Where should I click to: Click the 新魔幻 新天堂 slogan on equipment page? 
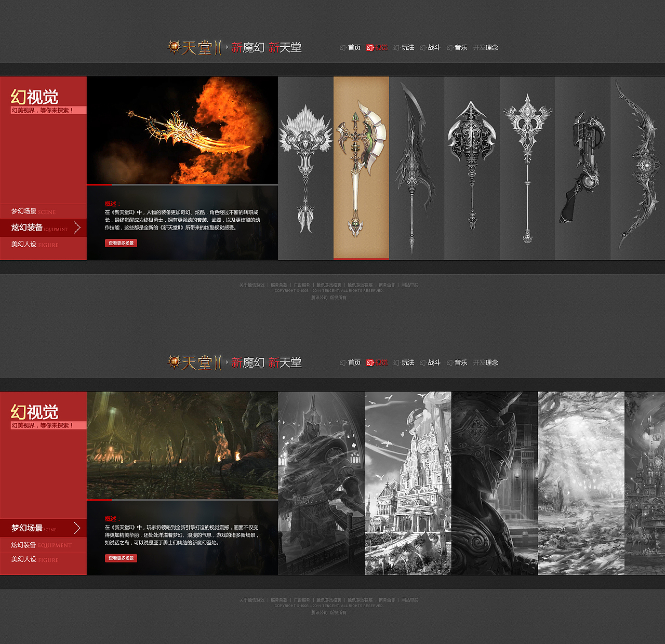[x=266, y=47]
